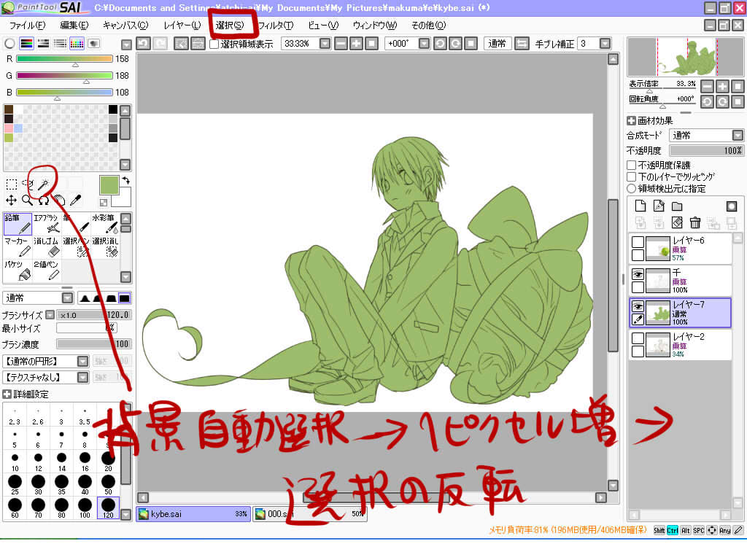The width and height of the screenshot is (747, 560).
Task: Choose the バケツ bucket fill tool
Action: [x=18, y=271]
